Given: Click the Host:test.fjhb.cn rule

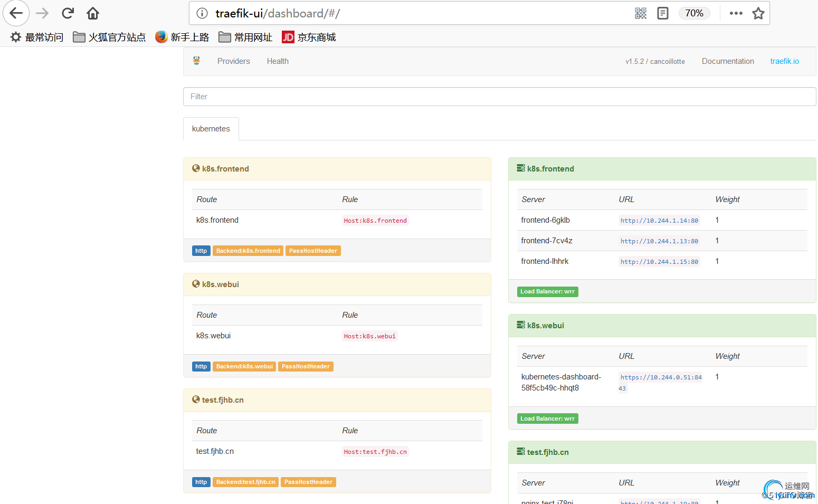Looking at the screenshot, I should 375,452.
